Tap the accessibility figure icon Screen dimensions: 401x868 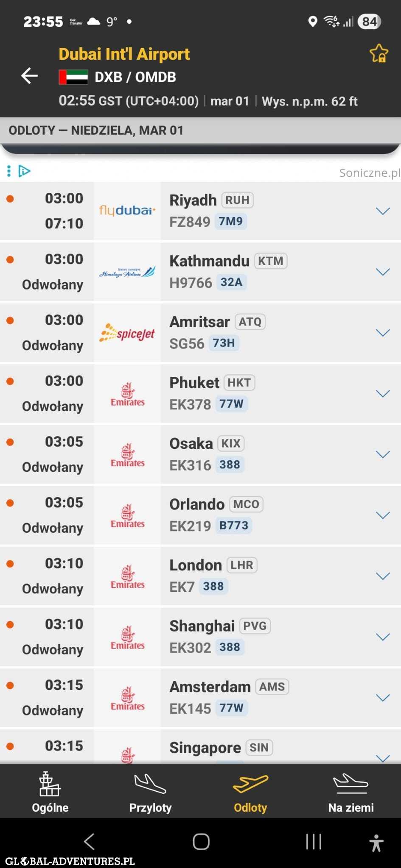[x=376, y=842]
